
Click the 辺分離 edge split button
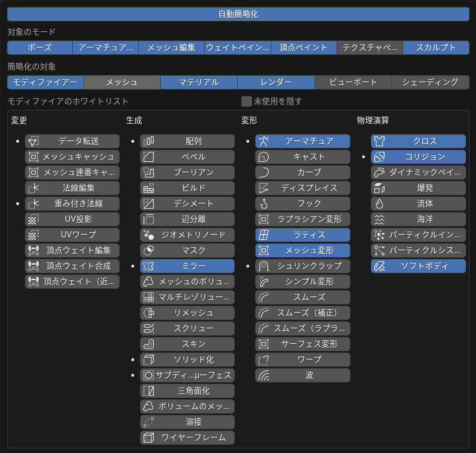pyautogui.click(x=187, y=219)
